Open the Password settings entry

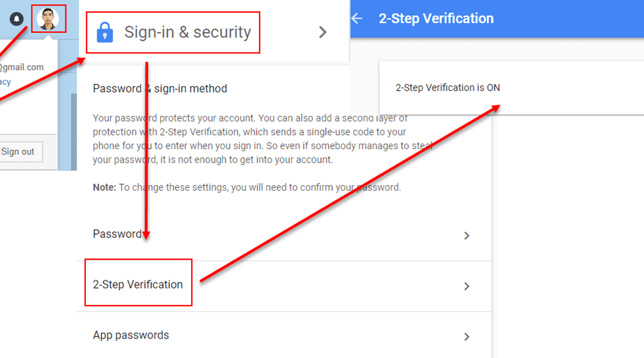118,233
